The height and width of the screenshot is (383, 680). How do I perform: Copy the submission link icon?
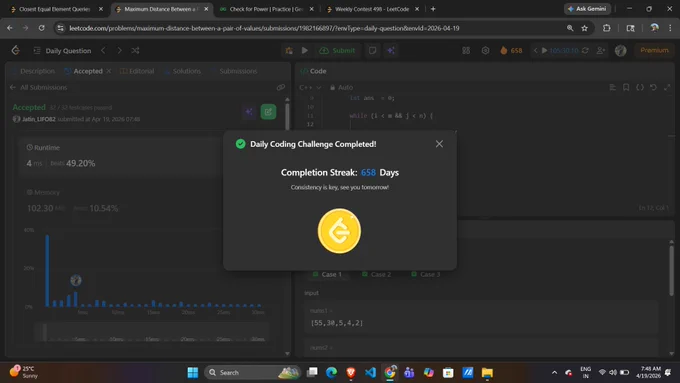[281, 88]
